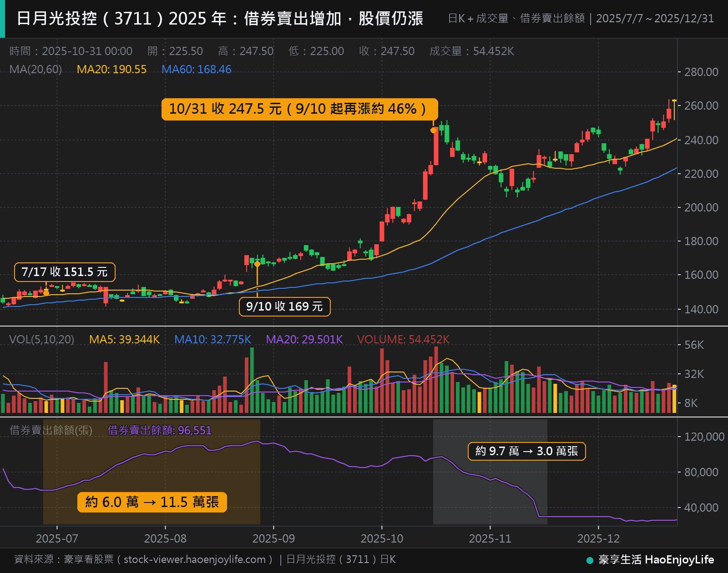Click the 收:247.50 close price readout
This screenshot has width=728, height=573.
point(387,51)
